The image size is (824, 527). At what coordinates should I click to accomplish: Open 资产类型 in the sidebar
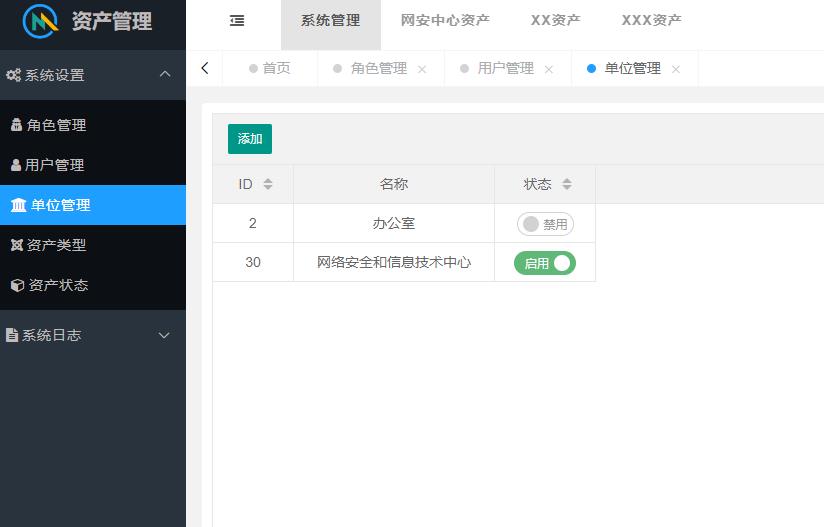pyautogui.click(x=93, y=245)
